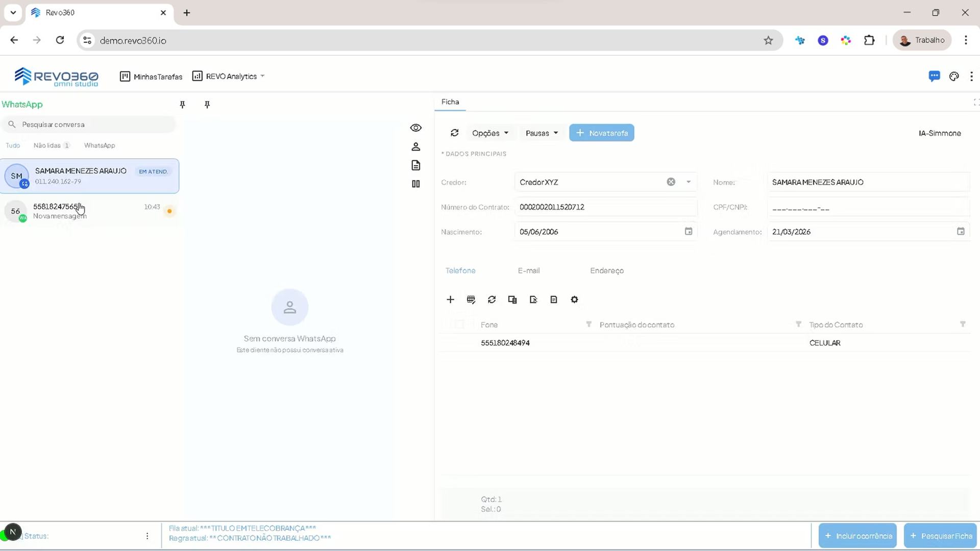Show the Tudo conversations filter

(x=13, y=145)
